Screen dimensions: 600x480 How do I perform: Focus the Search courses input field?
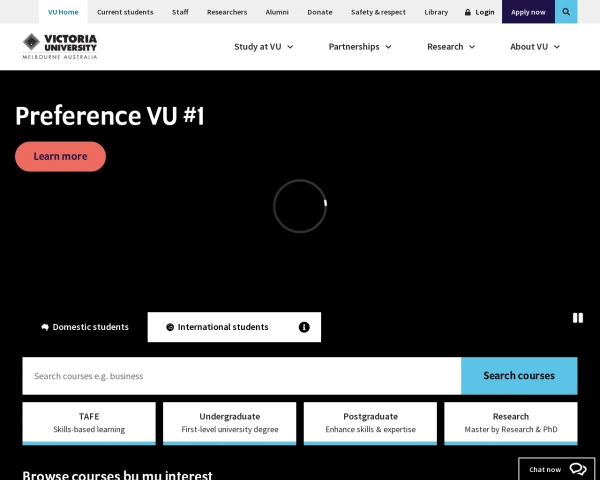[242, 376]
